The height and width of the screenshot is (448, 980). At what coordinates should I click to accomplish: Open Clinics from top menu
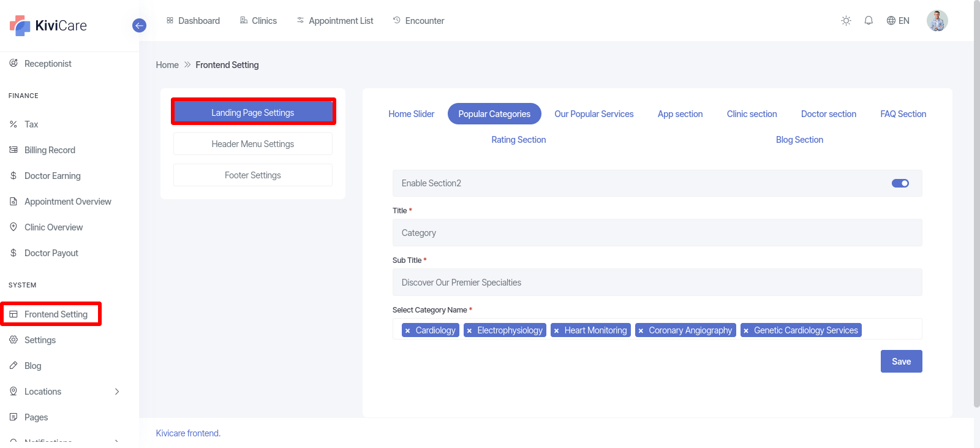pyautogui.click(x=258, y=21)
